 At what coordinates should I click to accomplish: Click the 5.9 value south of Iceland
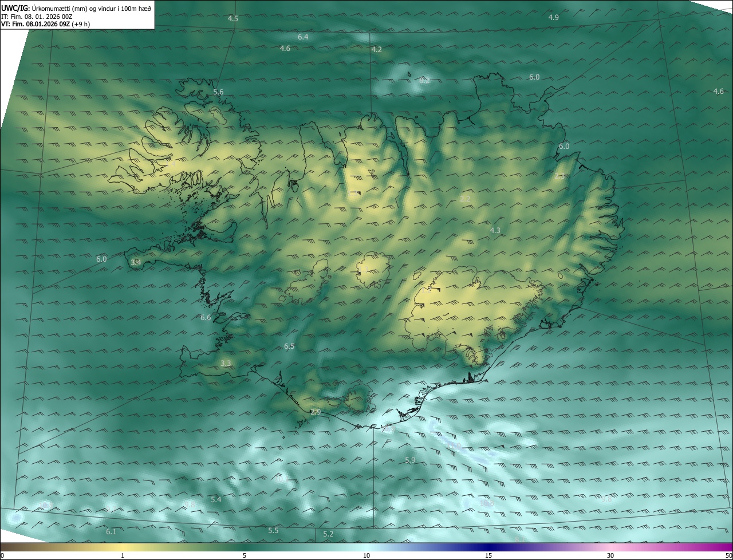410,460
